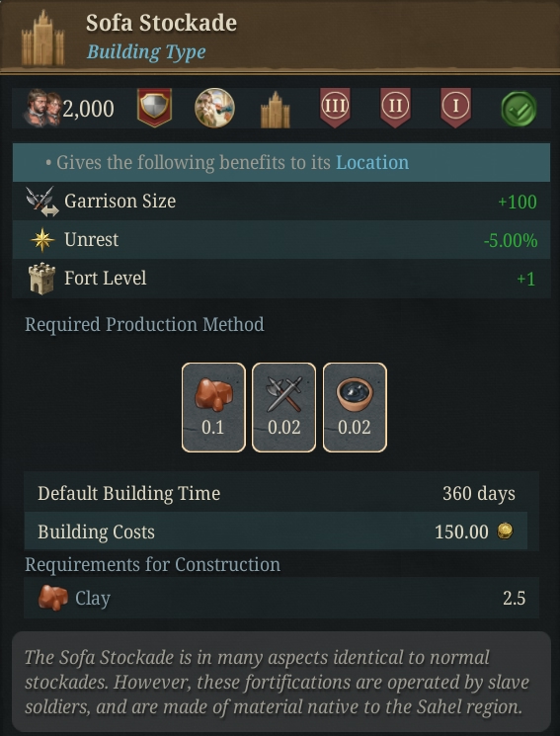This screenshot has width=560, height=736.
Task: Select the level III banner icon
Action: coord(335,108)
